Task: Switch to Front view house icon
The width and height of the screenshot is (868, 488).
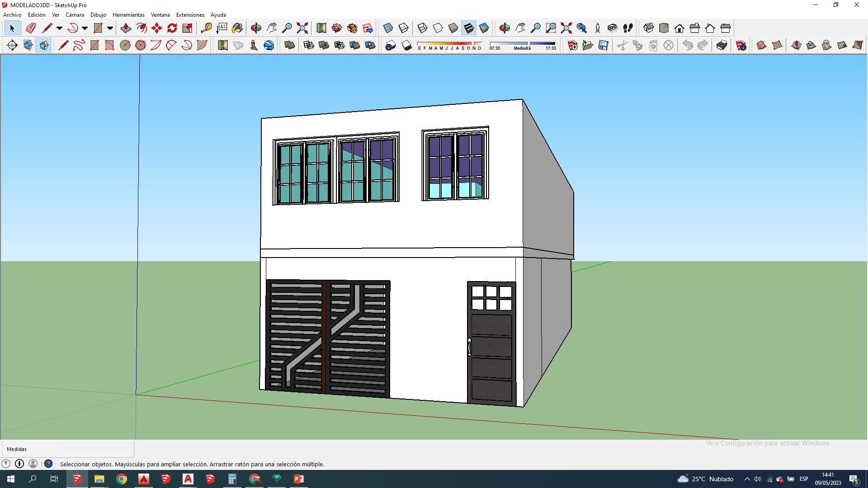Action: coord(679,28)
